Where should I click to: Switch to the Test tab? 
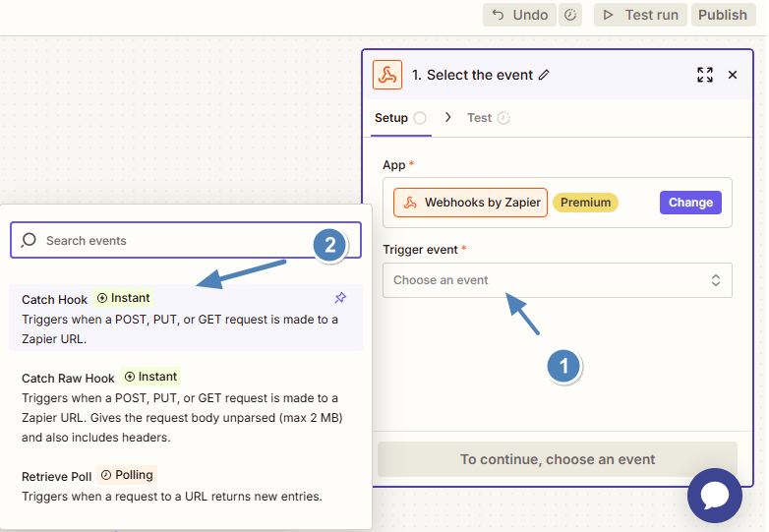tap(488, 118)
